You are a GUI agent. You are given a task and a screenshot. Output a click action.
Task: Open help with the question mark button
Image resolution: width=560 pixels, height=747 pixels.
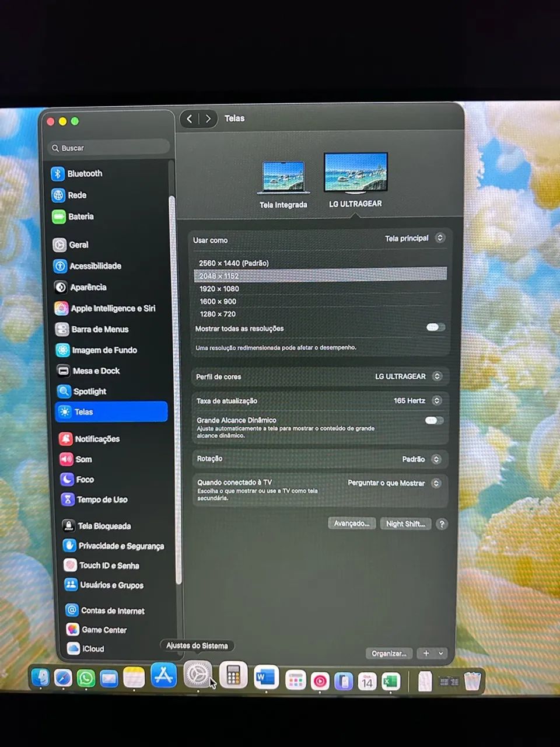pos(442,524)
